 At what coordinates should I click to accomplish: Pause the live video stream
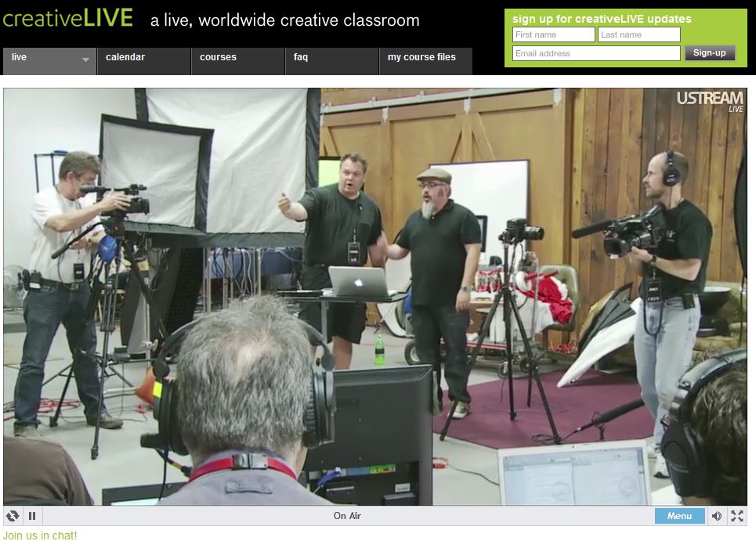pyautogui.click(x=32, y=516)
